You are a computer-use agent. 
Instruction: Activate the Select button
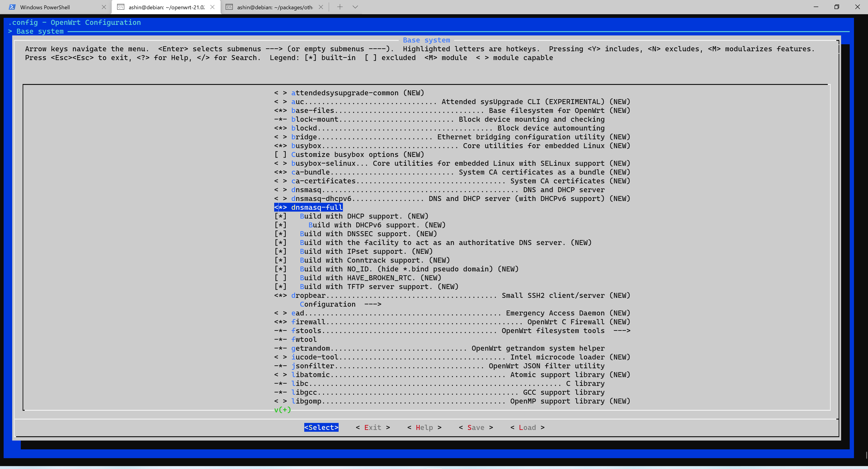click(x=321, y=427)
